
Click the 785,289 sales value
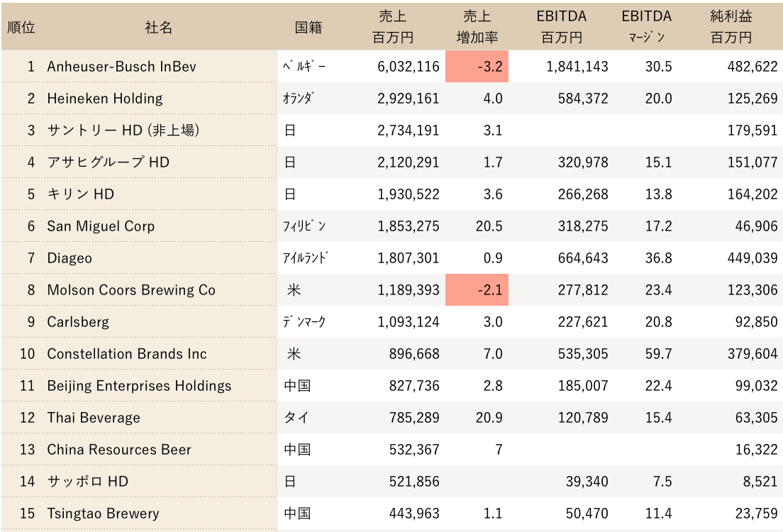pyautogui.click(x=414, y=418)
